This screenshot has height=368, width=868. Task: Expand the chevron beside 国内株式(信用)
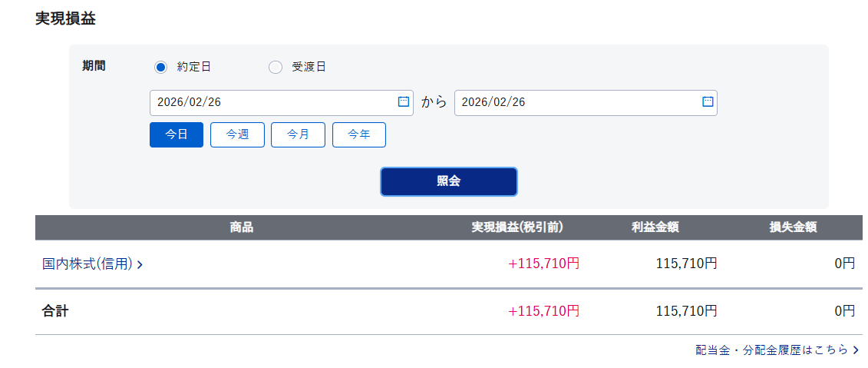(x=140, y=264)
